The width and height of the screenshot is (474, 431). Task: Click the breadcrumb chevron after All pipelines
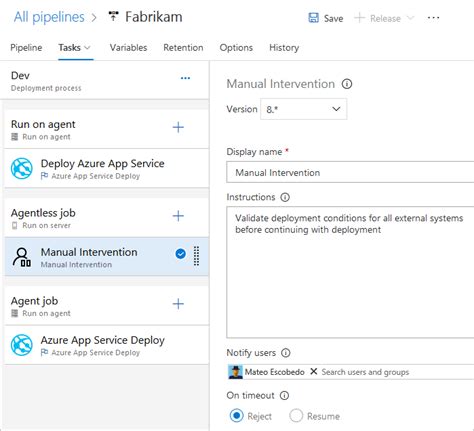(94, 17)
